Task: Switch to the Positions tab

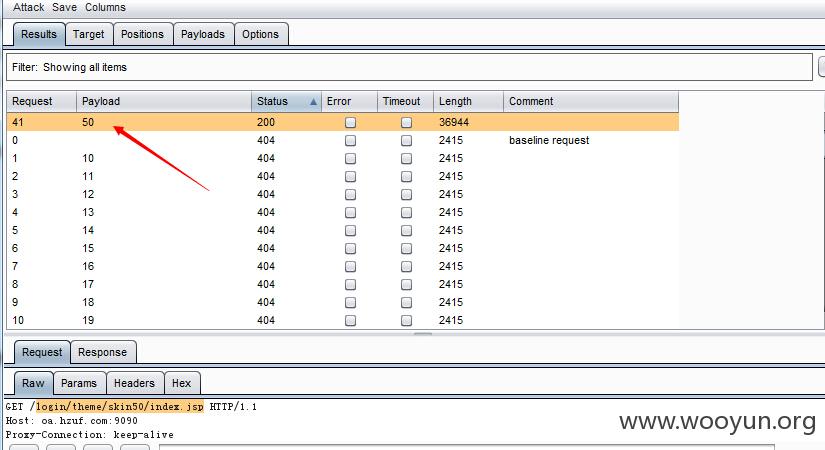Action: 142,34
